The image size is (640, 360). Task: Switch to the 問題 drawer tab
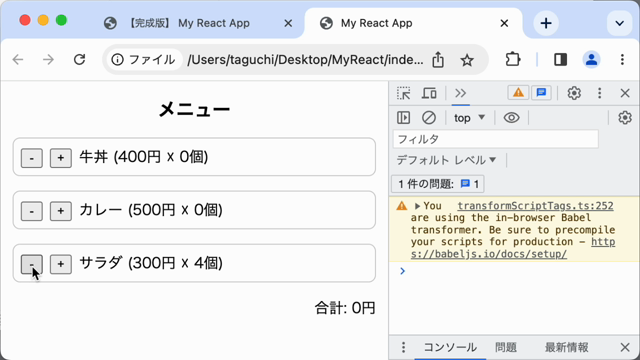coord(506,347)
